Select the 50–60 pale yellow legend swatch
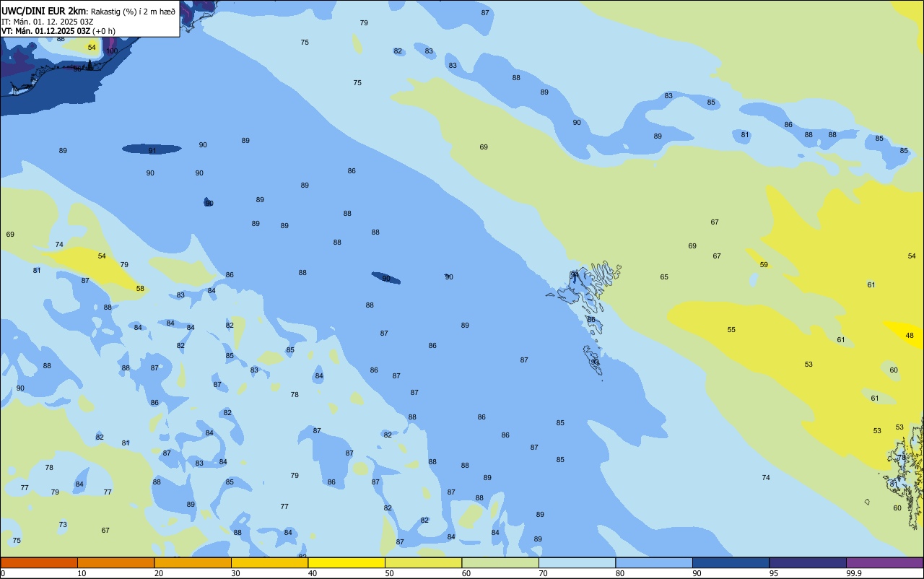Image resolution: width=924 pixels, height=579 pixels. pos(423,562)
